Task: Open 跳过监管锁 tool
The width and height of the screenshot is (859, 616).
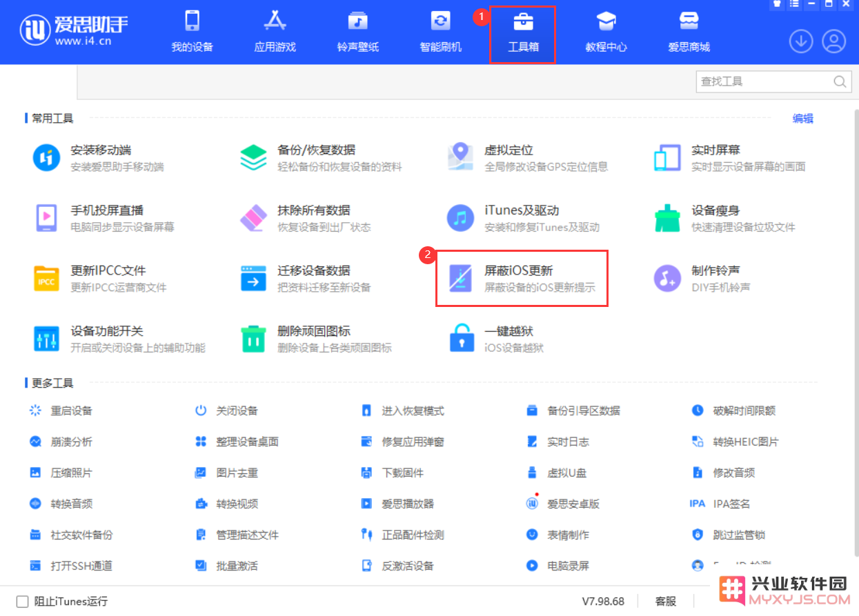Action: (x=729, y=535)
